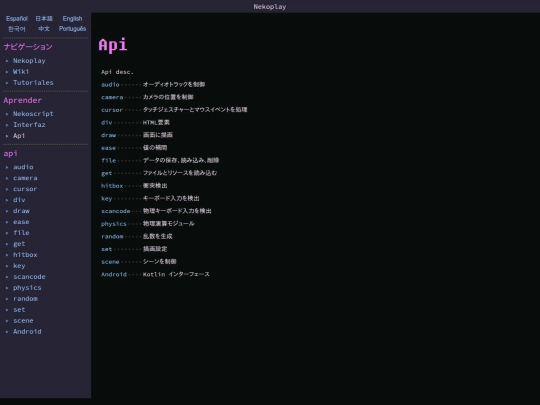This screenshot has width=540, height=405.
Task: Switch language to 한국어
Action: [17, 29]
